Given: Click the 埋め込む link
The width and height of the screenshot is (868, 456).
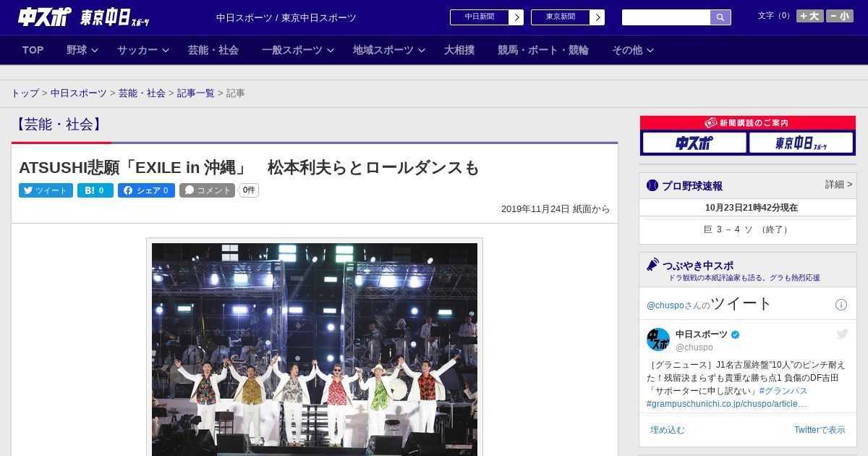Looking at the screenshot, I should [667, 430].
